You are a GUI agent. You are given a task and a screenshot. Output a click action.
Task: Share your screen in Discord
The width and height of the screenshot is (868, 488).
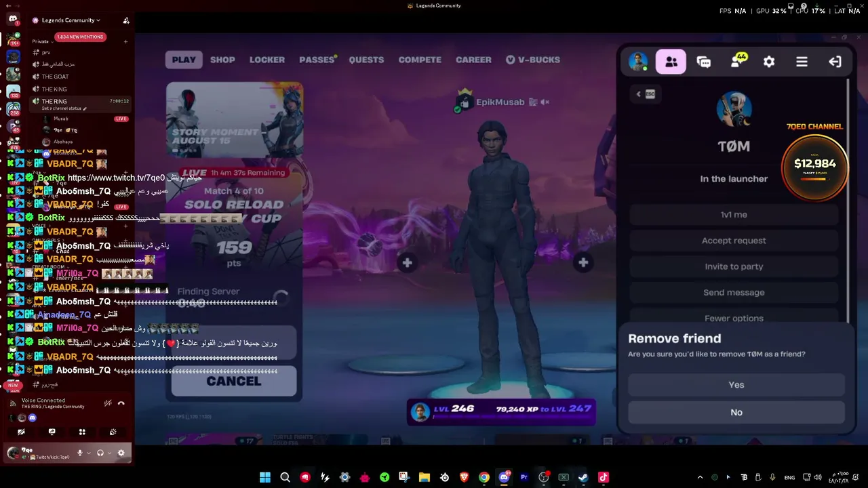click(x=52, y=432)
